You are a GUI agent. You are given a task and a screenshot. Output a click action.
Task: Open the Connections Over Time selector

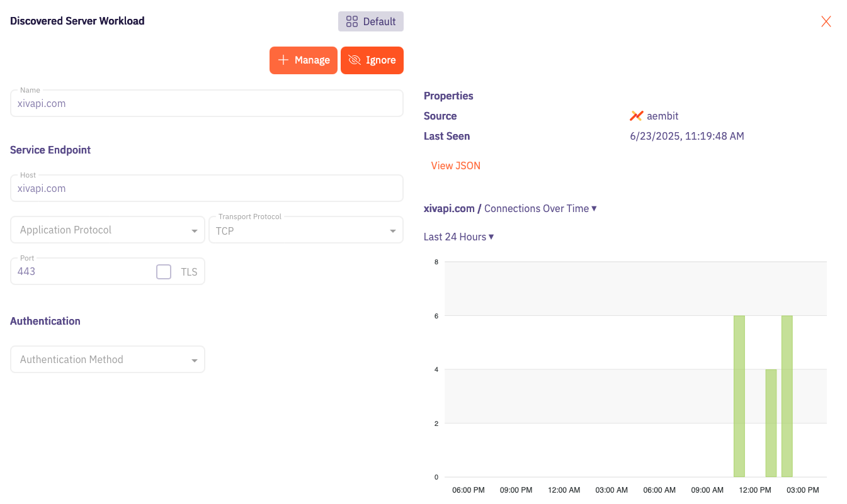click(540, 208)
